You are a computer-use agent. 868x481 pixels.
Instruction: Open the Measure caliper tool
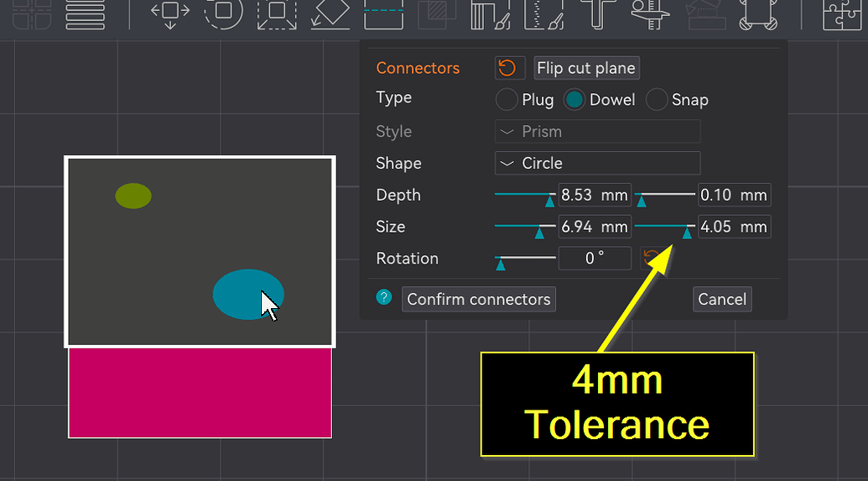click(x=651, y=13)
